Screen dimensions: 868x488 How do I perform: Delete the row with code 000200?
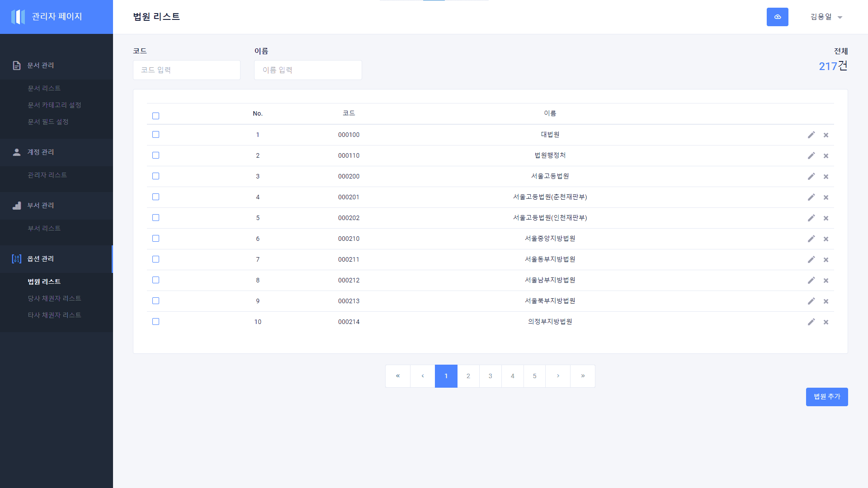tap(826, 177)
